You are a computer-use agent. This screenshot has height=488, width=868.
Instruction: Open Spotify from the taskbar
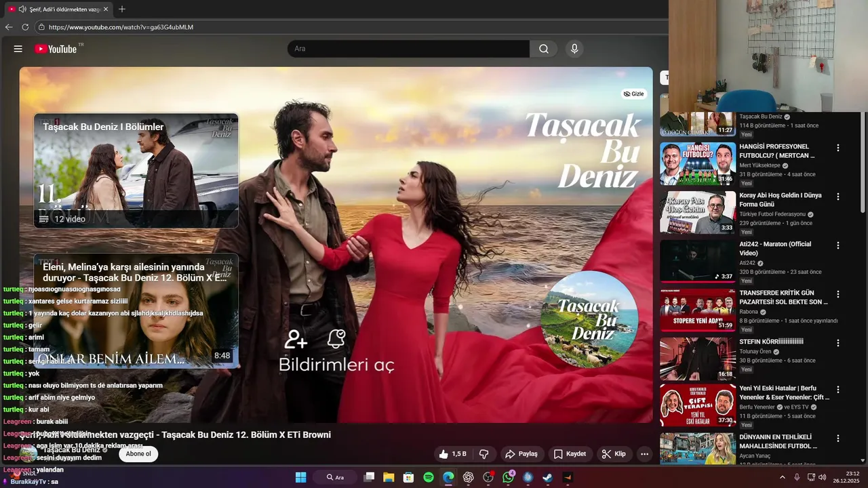[429, 477]
